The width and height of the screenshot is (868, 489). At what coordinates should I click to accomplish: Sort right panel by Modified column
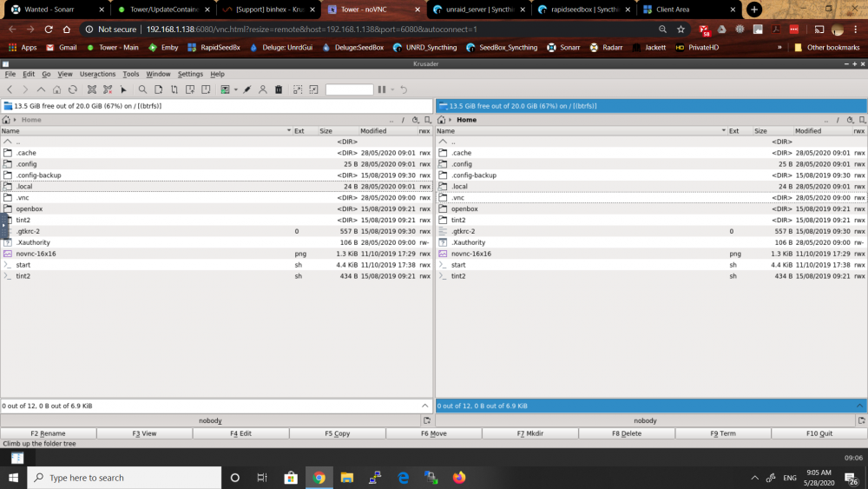click(822, 130)
